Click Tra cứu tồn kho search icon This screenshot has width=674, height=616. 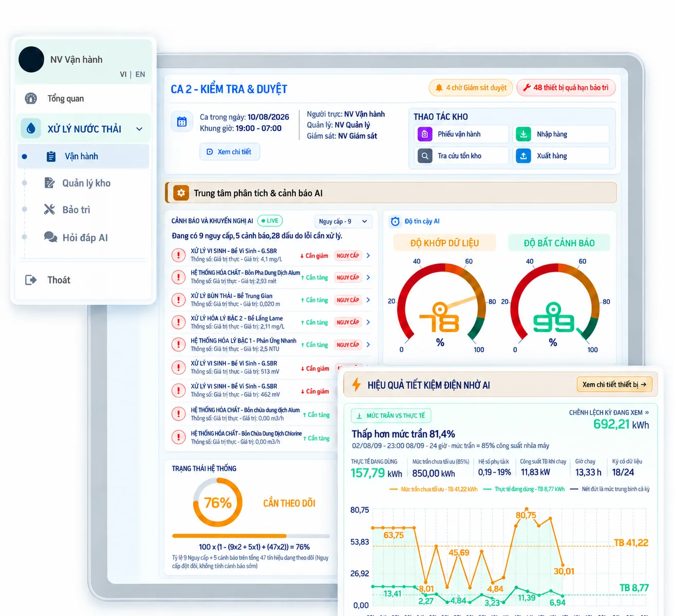[x=425, y=156]
